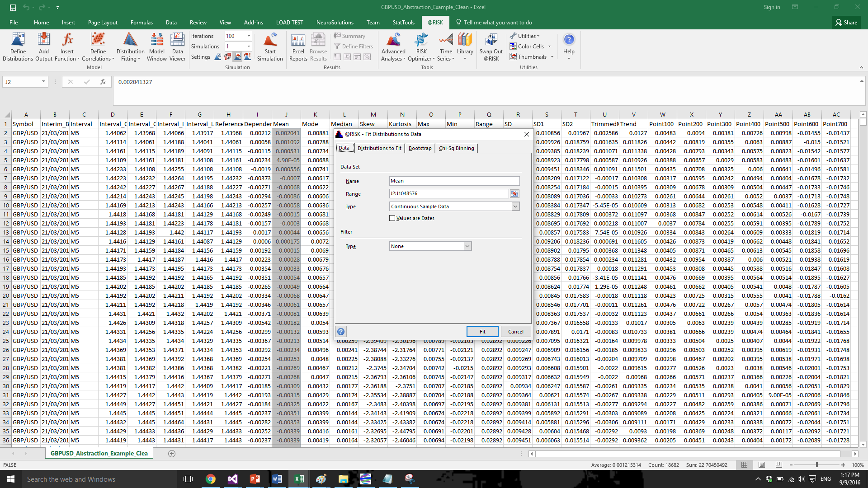Click the Cancel button in the dialog
The width and height of the screenshot is (868, 488).
[515, 332]
